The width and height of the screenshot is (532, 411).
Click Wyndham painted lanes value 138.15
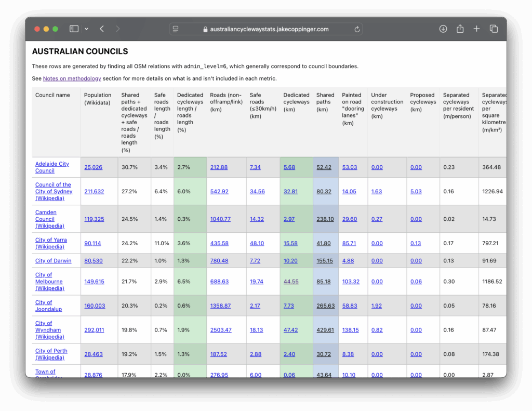pos(350,330)
